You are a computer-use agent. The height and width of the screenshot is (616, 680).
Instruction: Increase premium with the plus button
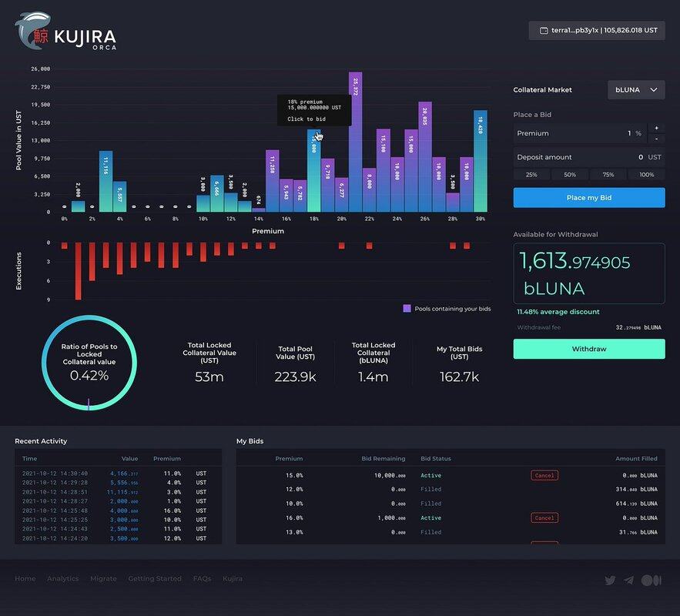(656, 128)
